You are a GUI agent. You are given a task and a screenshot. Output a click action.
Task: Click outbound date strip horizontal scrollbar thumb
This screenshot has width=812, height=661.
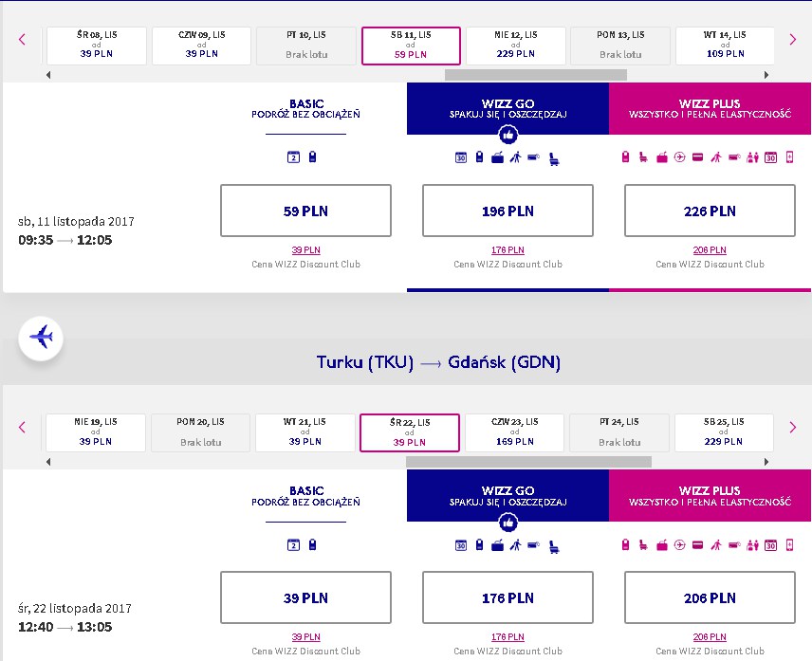point(535,75)
